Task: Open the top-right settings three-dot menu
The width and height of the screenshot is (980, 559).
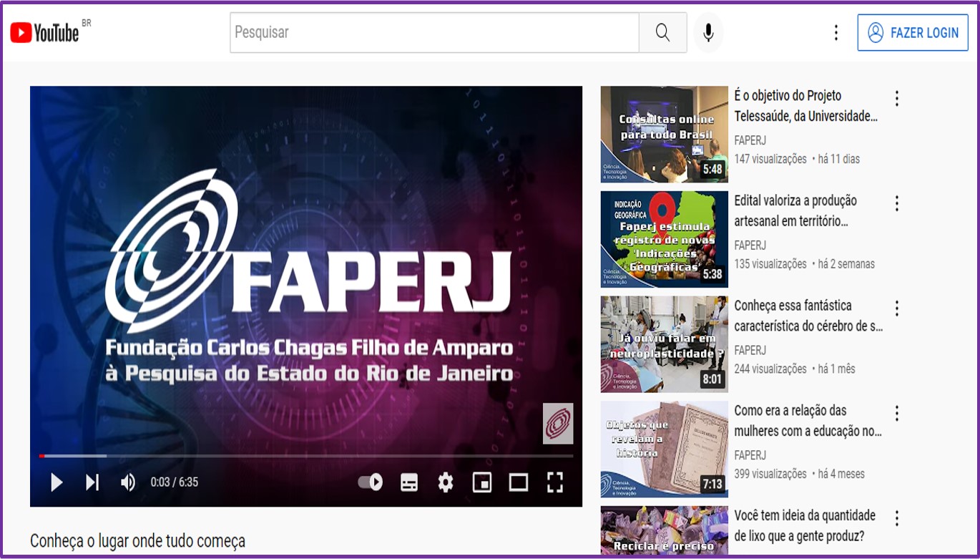Action: coord(836,32)
